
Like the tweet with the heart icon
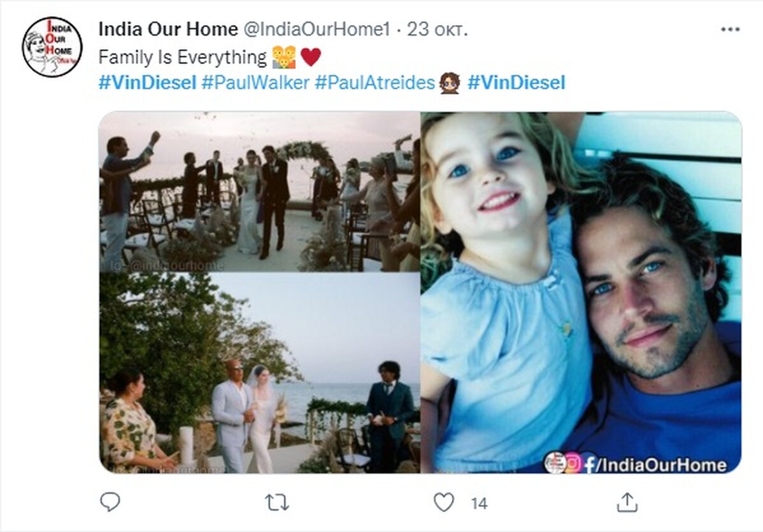[x=444, y=502]
